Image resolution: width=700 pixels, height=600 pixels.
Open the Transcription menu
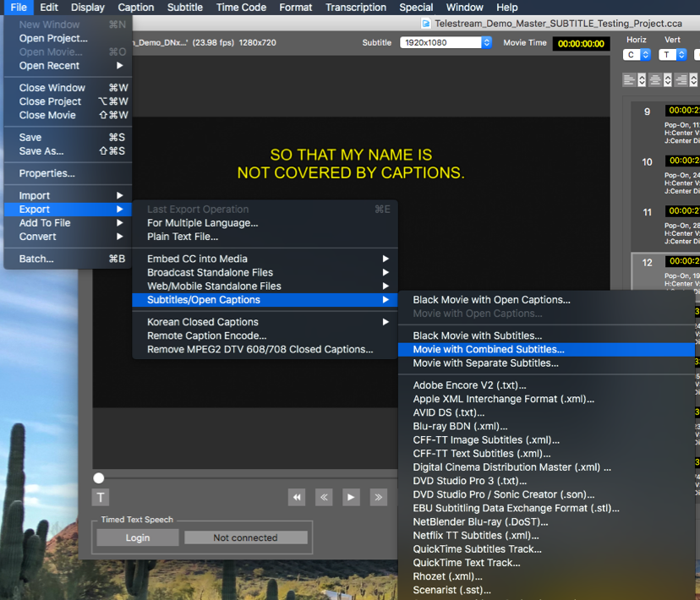pos(355,7)
